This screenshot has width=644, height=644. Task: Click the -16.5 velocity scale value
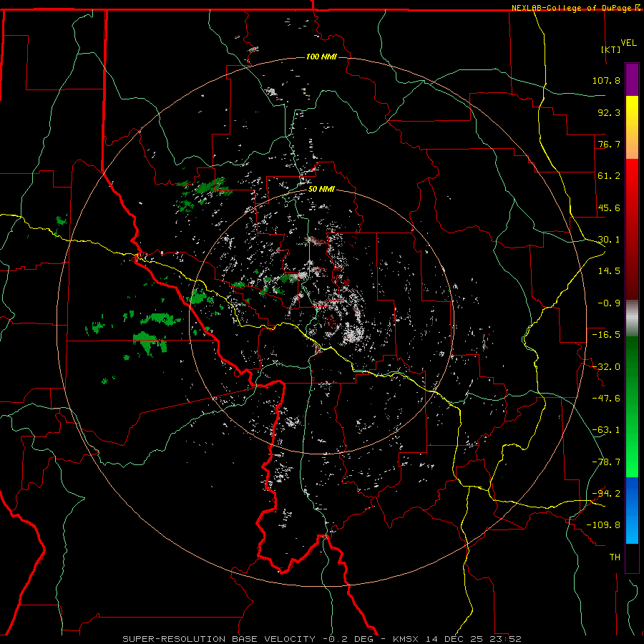pos(606,335)
